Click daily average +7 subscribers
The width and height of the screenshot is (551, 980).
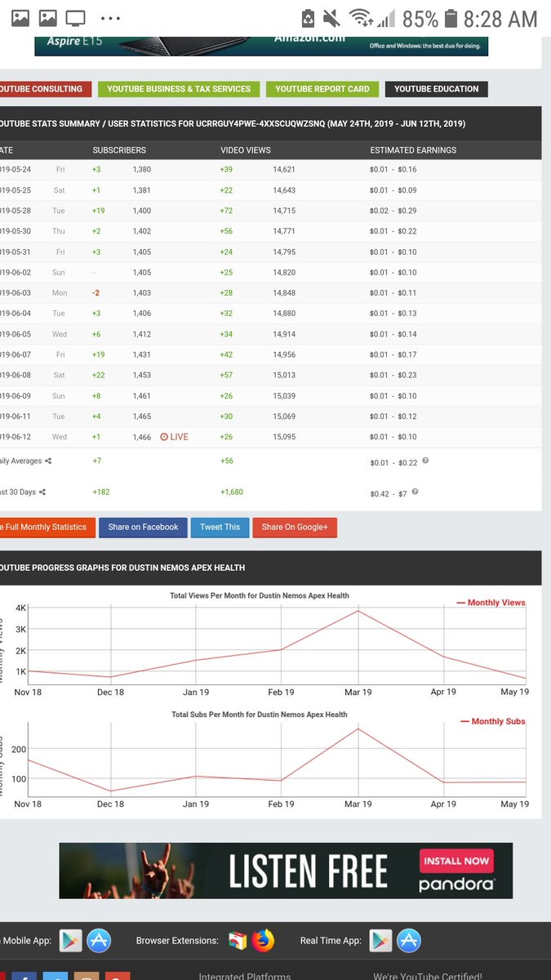(x=97, y=461)
